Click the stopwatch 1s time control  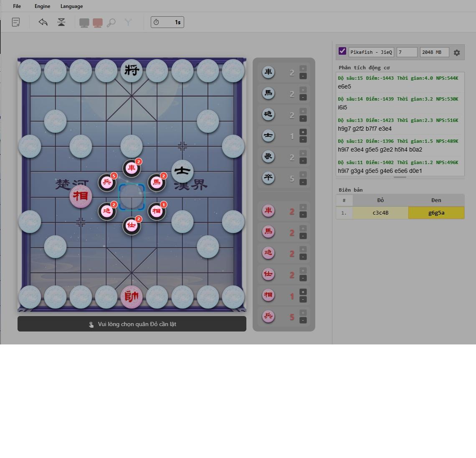pos(167,22)
